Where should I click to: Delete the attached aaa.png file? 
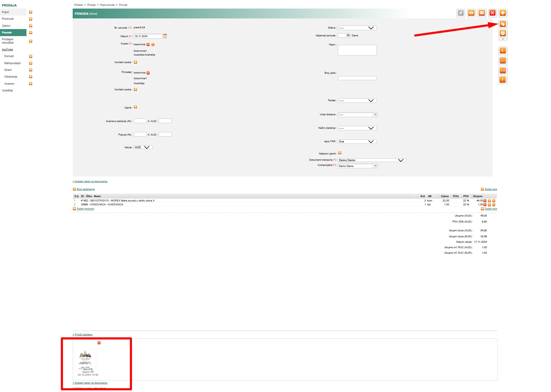tap(99, 343)
